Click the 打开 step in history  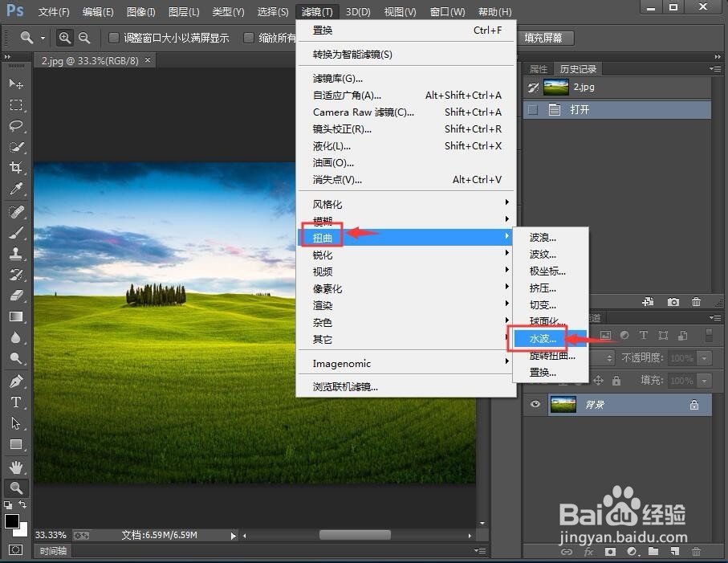click(x=580, y=110)
